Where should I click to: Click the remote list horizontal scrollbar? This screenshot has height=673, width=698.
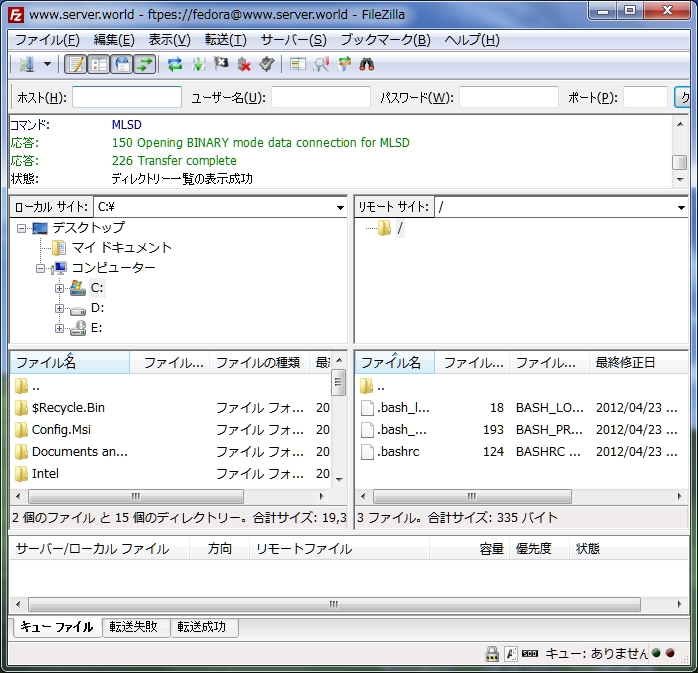[x=472, y=496]
